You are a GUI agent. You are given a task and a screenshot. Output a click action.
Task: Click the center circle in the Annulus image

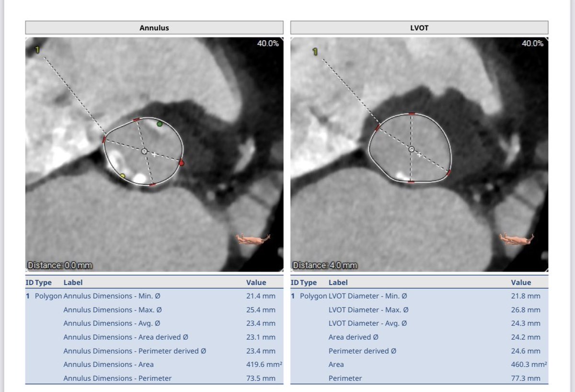144,151
